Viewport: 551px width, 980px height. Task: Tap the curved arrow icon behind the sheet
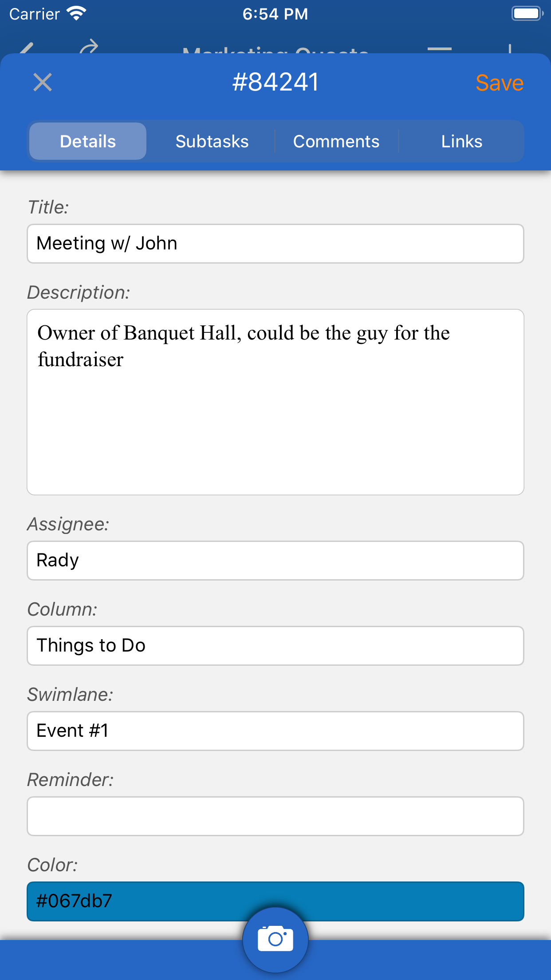click(89, 47)
